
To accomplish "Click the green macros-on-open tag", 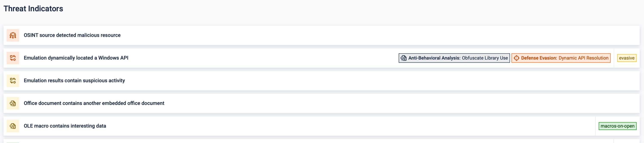I will 617,126.
